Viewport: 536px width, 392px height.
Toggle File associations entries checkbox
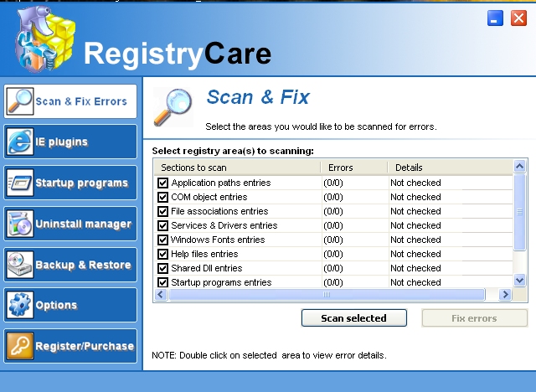point(162,211)
